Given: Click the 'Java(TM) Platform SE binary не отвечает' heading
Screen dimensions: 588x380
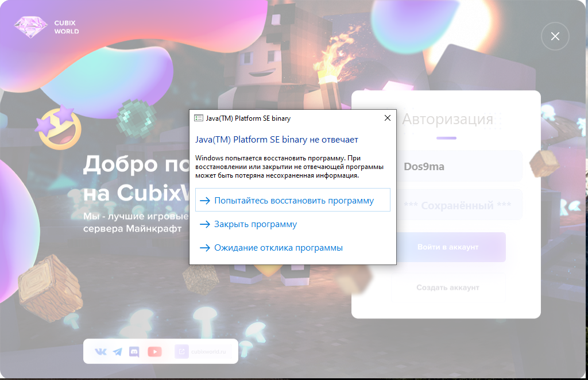Looking at the screenshot, I should tap(277, 140).
